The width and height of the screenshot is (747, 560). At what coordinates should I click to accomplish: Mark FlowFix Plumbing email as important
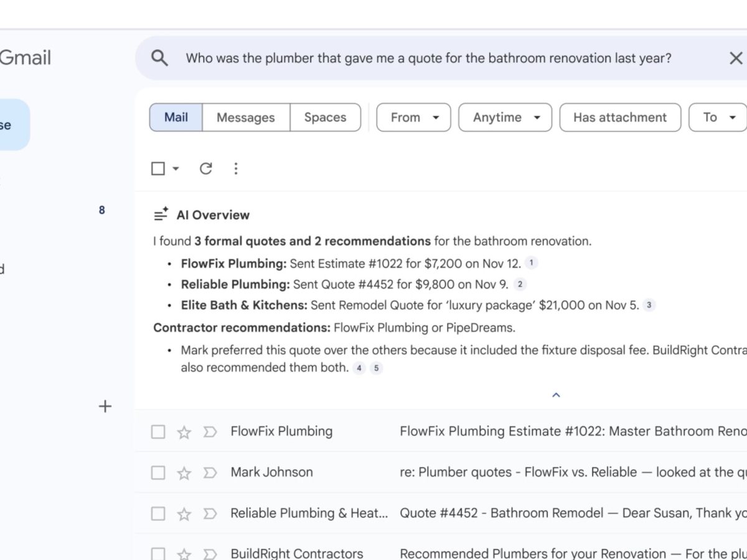pos(210,432)
